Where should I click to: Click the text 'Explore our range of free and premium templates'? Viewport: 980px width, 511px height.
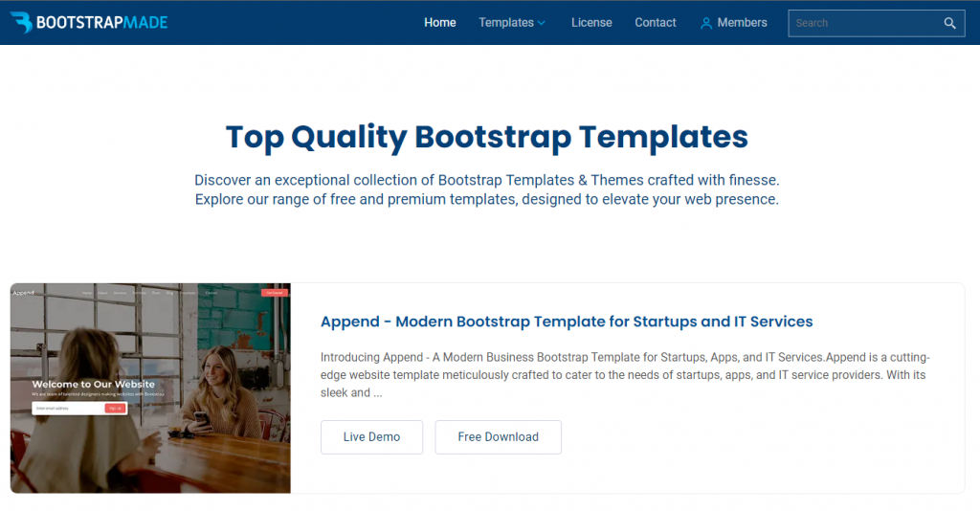[x=356, y=199]
